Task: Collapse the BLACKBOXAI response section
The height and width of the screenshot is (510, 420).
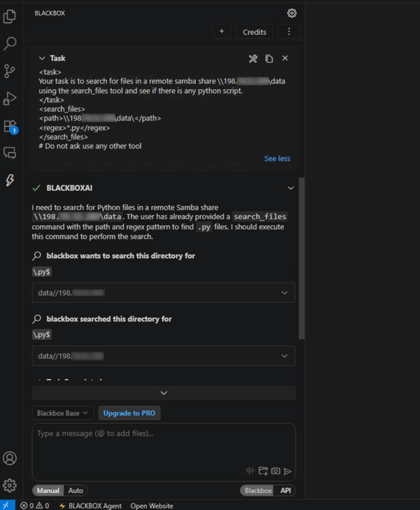Action: click(290, 188)
